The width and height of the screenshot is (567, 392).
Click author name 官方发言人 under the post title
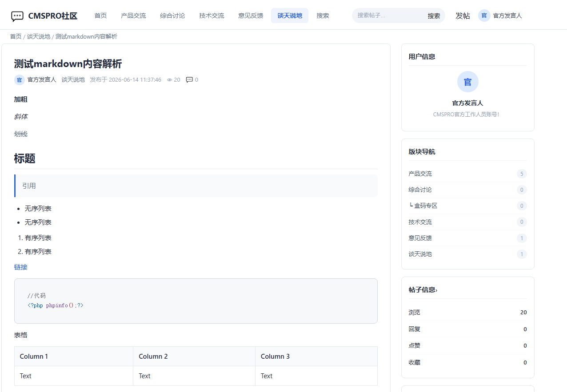(x=42, y=80)
